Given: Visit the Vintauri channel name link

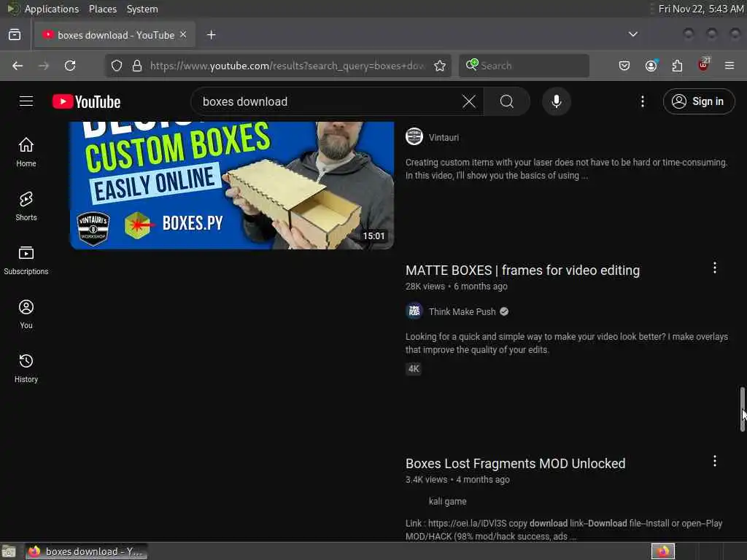Looking at the screenshot, I should 444,138.
